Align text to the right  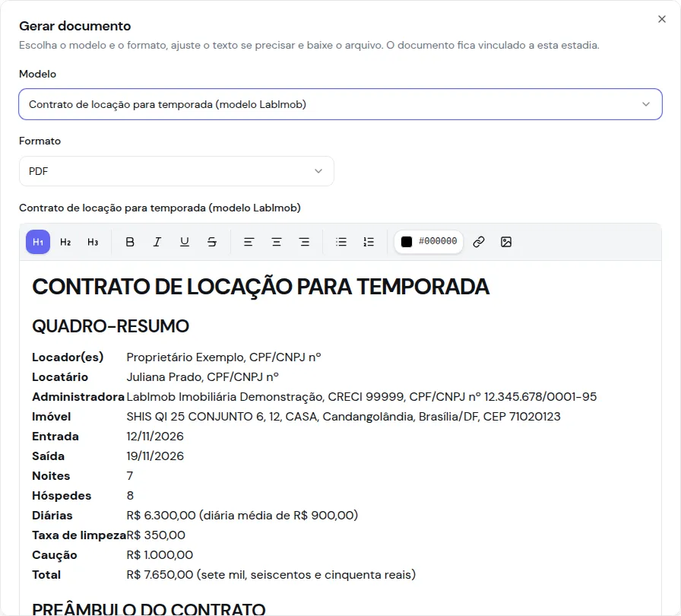tap(305, 242)
